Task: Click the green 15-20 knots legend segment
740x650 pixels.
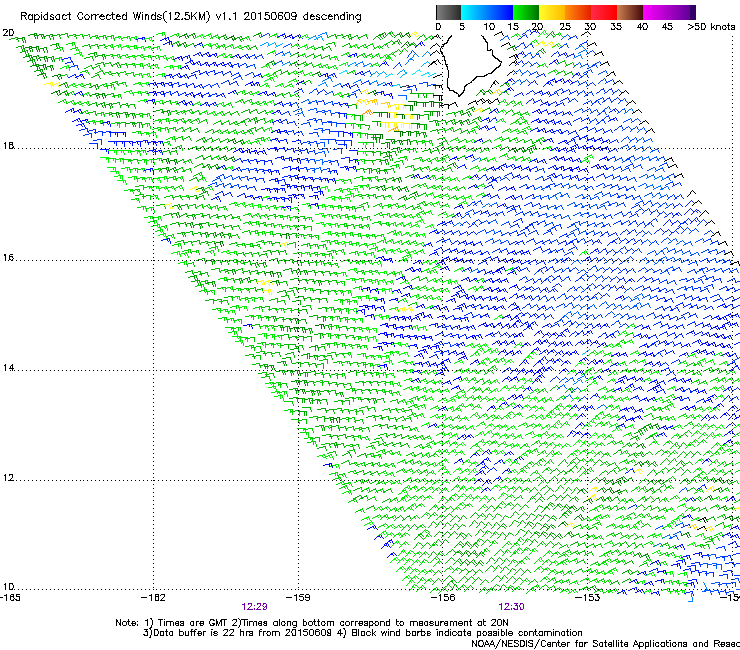Action: pyautogui.click(x=526, y=12)
